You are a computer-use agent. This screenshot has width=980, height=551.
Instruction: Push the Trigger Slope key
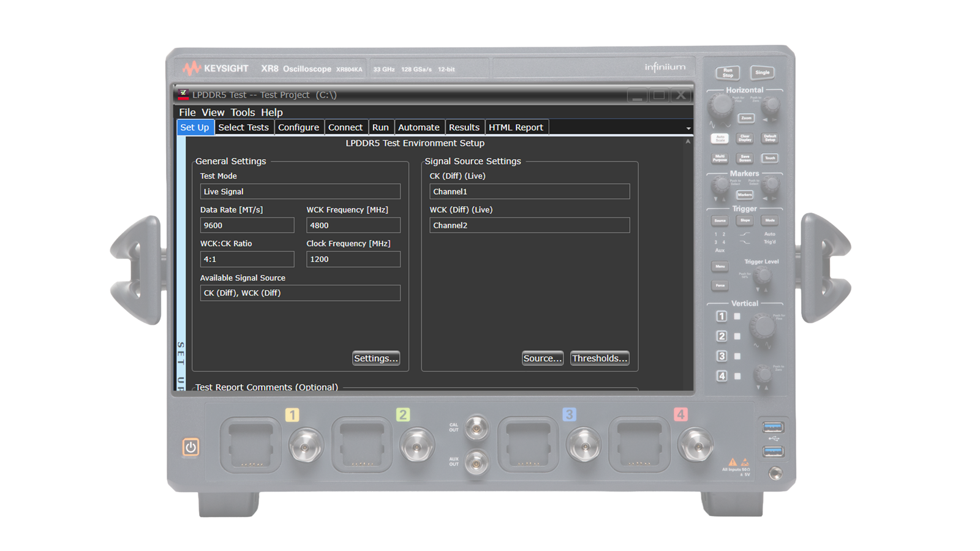[x=745, y=220]
